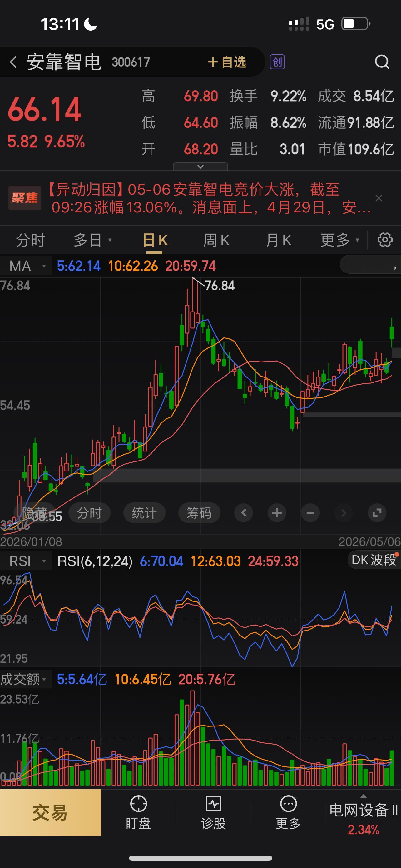401x868 pixels.
Task: Switch to the 分时 chart tab
Action: coord(31,240)
